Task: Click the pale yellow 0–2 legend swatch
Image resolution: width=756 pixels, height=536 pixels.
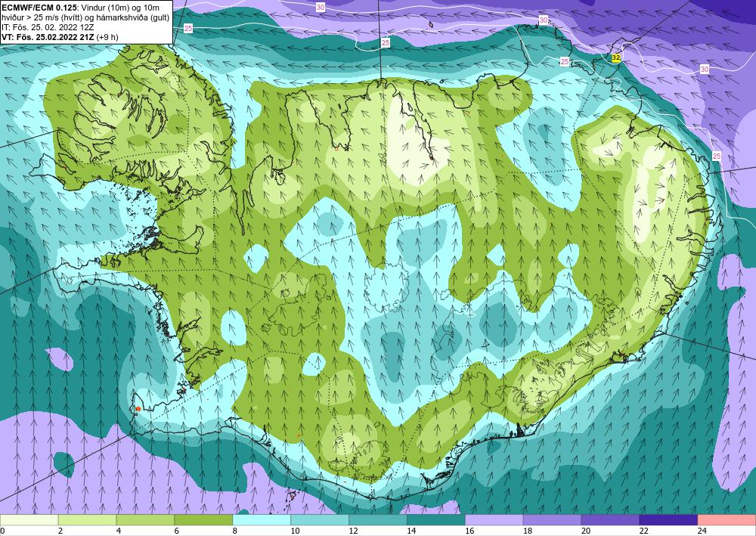Action: point(29,520)
